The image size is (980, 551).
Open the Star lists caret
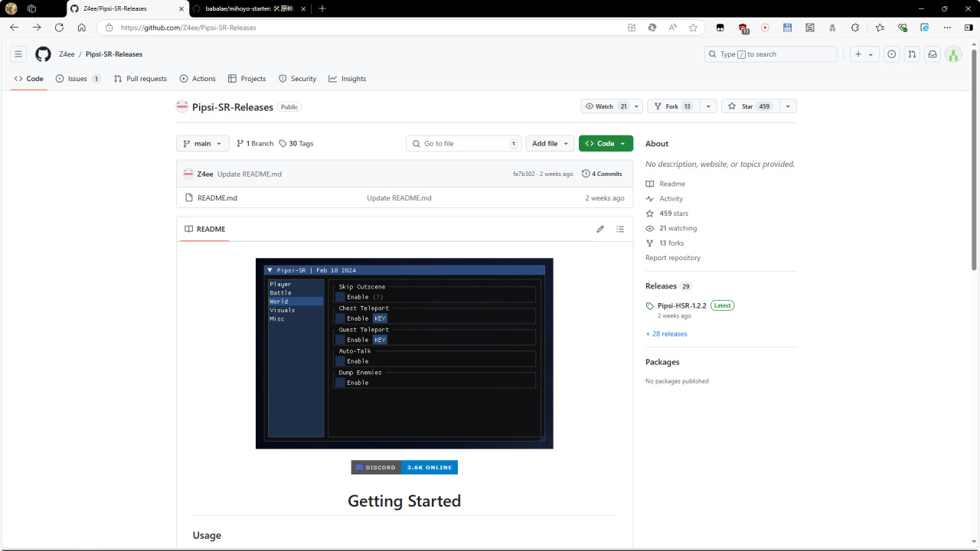point(788,106)
